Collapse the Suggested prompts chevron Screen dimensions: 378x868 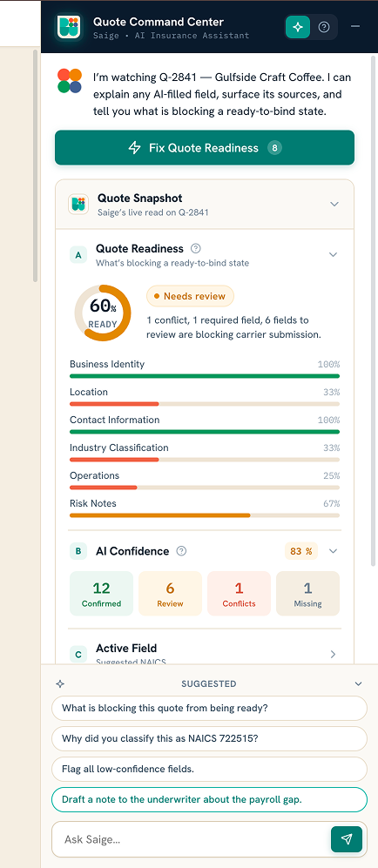pyautogui.click(x=359, y=684)
